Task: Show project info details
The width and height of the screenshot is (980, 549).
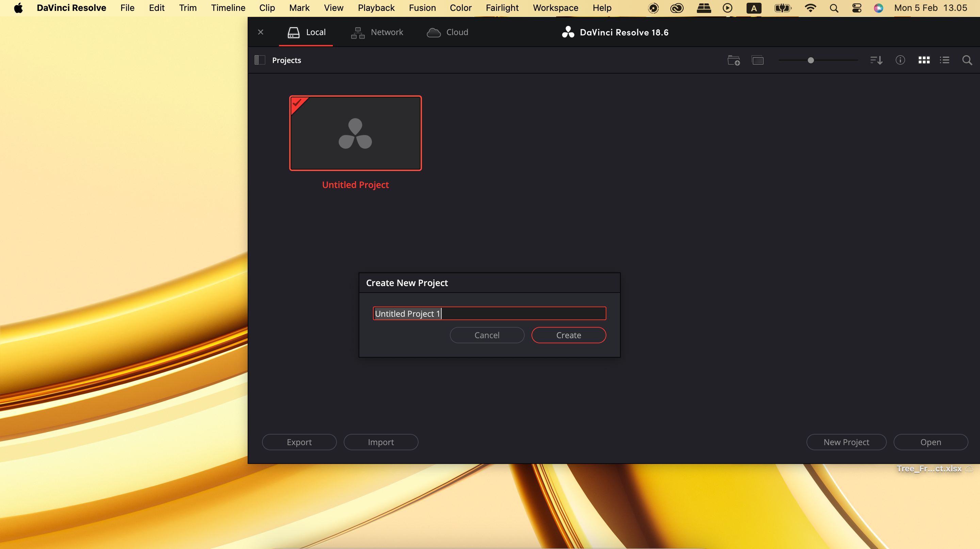Action: point(900,60)
